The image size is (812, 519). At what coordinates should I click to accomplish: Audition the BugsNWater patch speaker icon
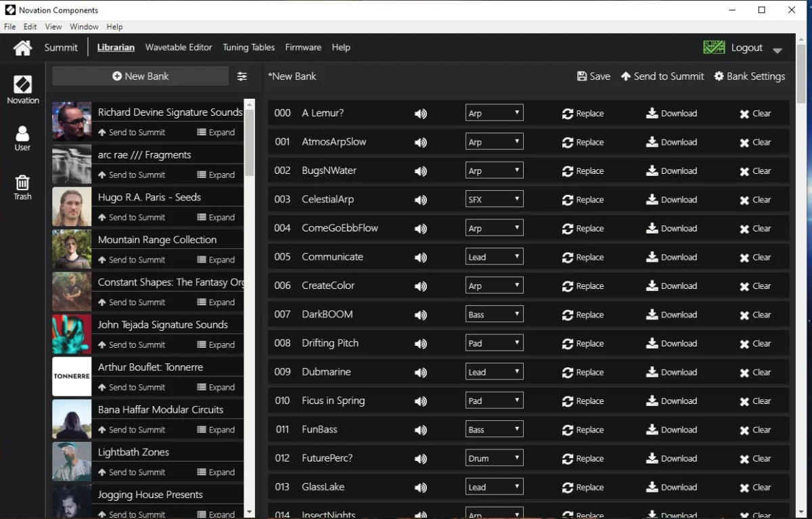(x=421, y=171)
